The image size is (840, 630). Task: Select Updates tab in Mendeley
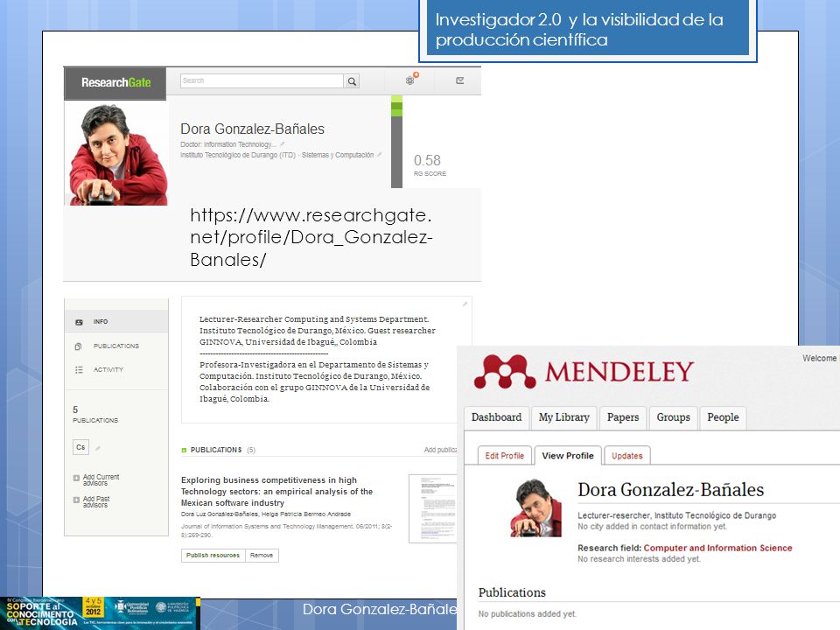[626, 455]
